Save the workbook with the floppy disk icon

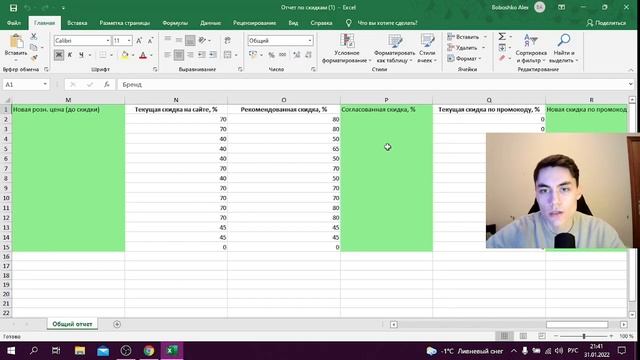click(13, 8)
